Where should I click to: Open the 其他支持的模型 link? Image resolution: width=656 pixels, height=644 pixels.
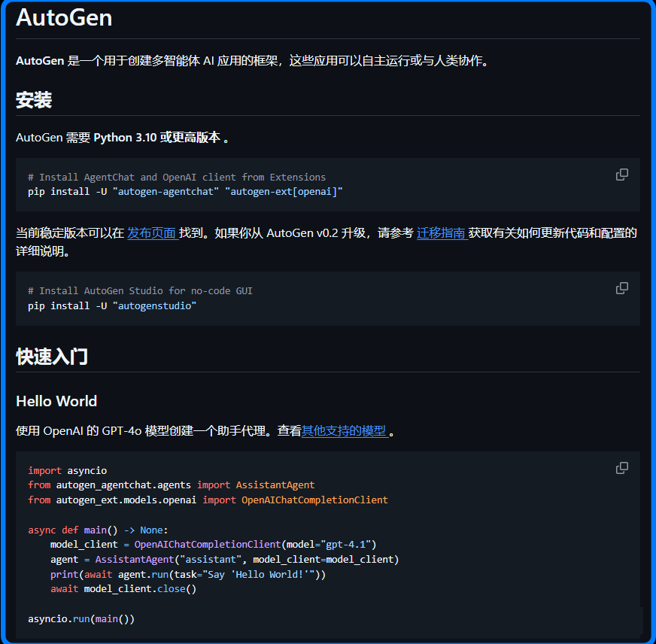tap(345, 430)
